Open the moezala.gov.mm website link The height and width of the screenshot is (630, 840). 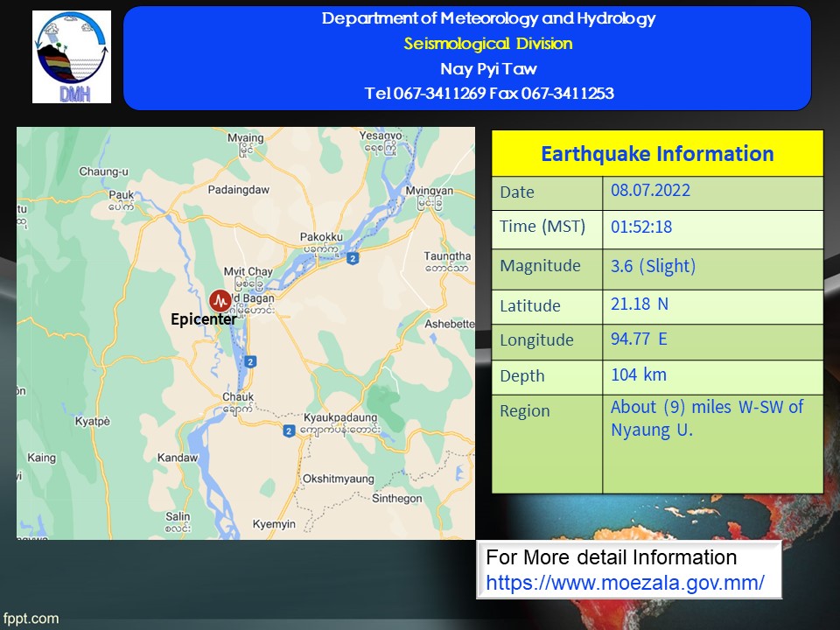pyautogui.click(x=625, y=583)
